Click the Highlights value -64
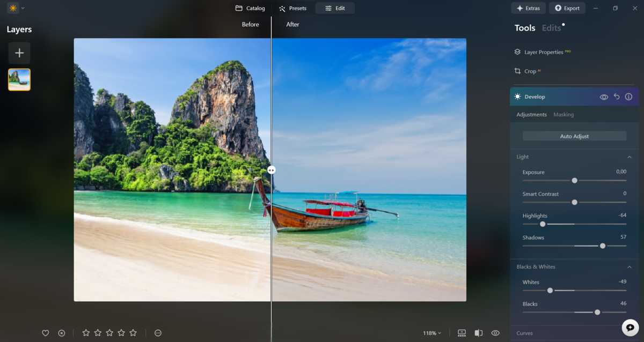Screen dimensions: 644x342 coord(622,215)
